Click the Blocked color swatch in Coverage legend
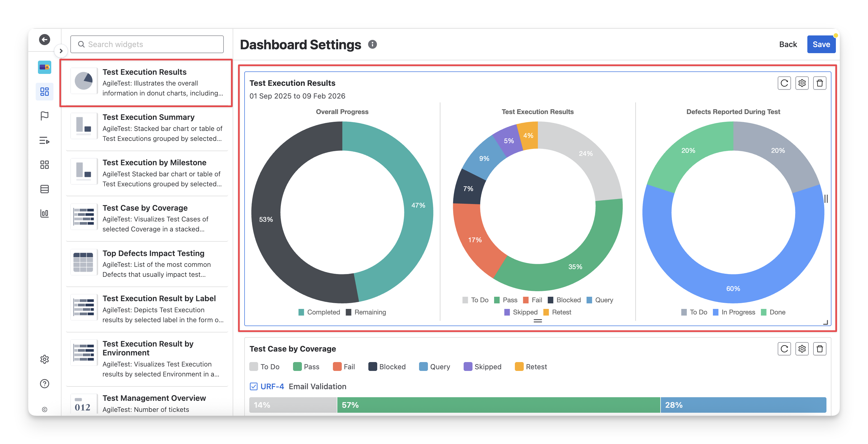This screenshot has width=868, height=444. [x=373, y=366]
